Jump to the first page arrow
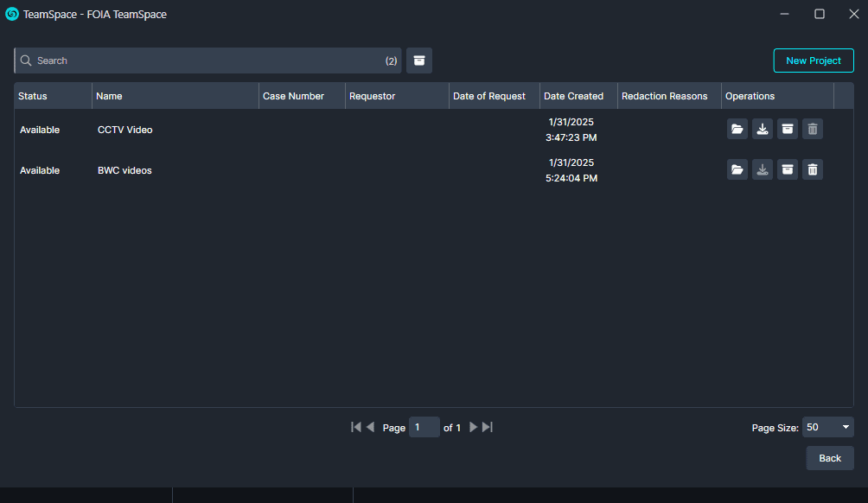This screenshot has height=503, width=868. [x=355, y=426]
